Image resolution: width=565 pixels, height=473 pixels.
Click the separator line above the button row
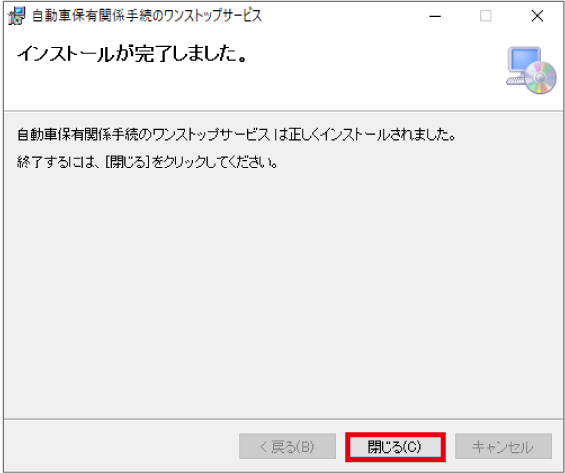click(x=283, y=419)
